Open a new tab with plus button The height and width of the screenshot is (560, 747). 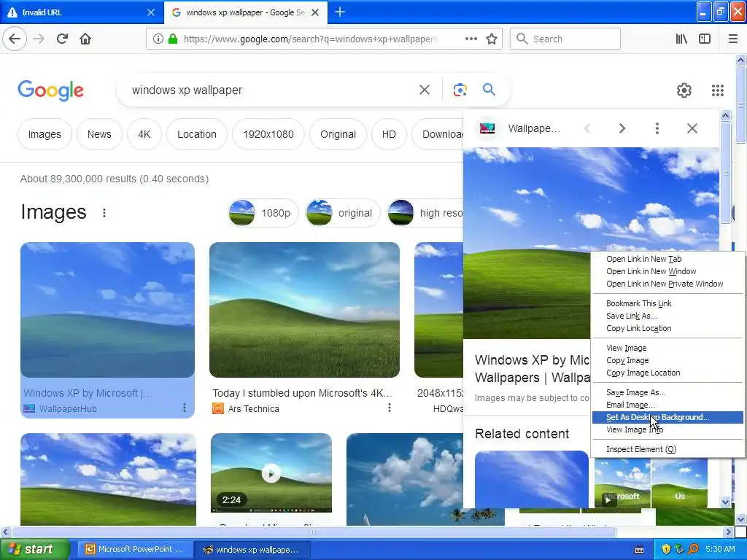coord(340,12)
